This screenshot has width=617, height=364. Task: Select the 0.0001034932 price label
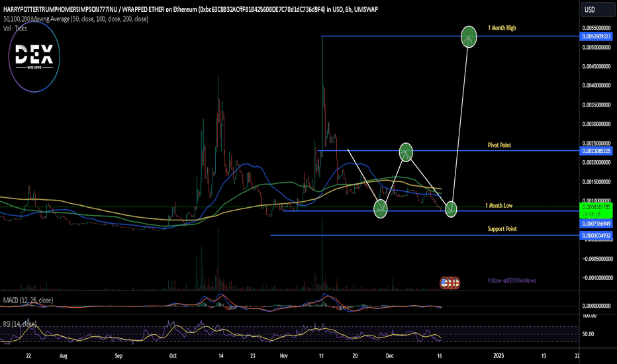point(596,236)
